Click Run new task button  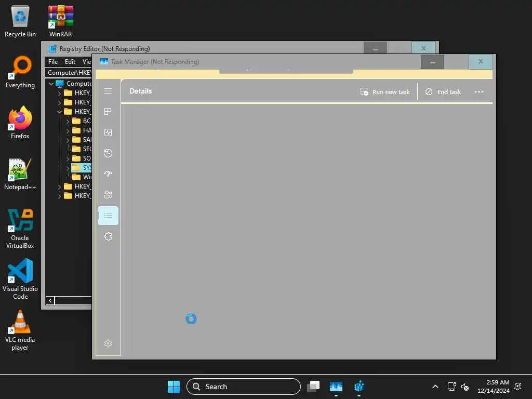coord(385,91)
